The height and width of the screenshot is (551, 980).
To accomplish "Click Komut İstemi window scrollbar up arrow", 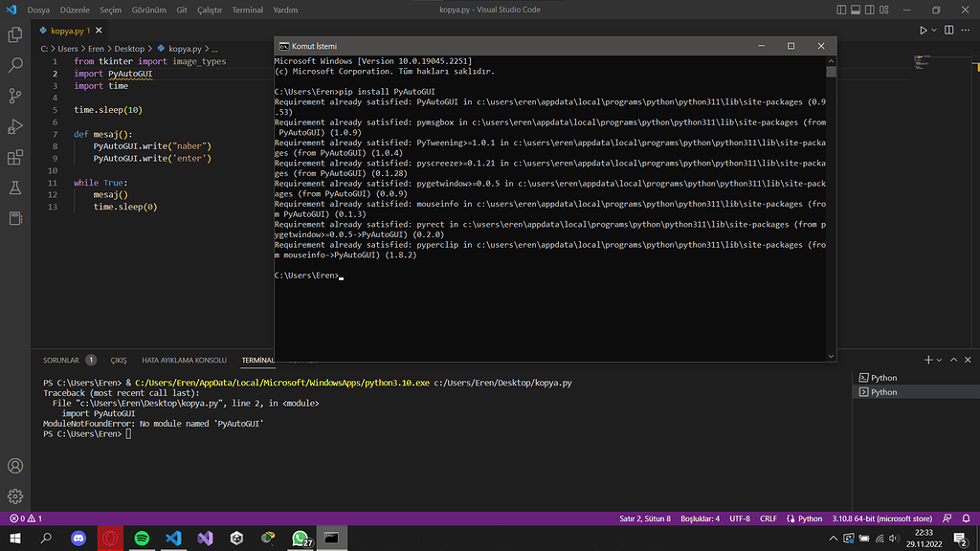I will (x=831, y=61).
